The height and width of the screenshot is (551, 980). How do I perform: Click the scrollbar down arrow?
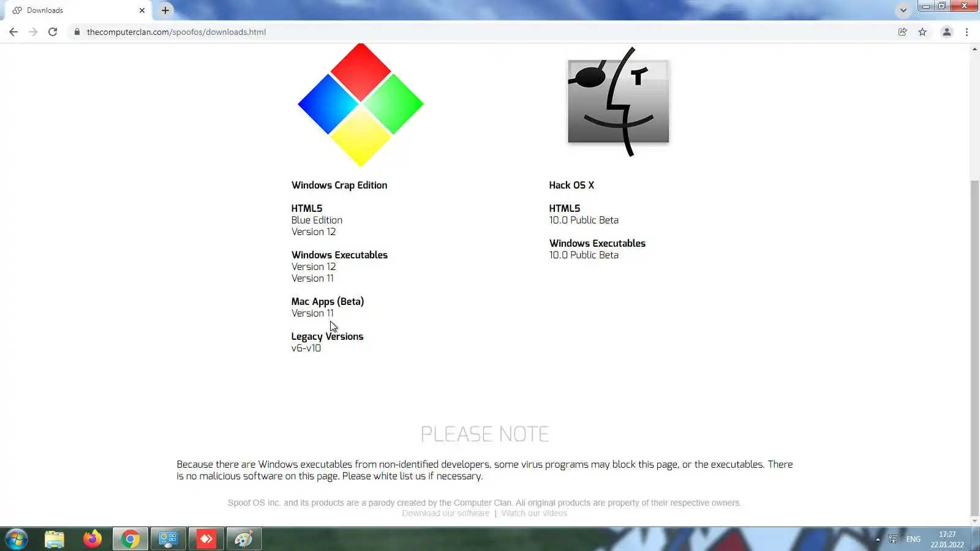click(x=974, y=522)
